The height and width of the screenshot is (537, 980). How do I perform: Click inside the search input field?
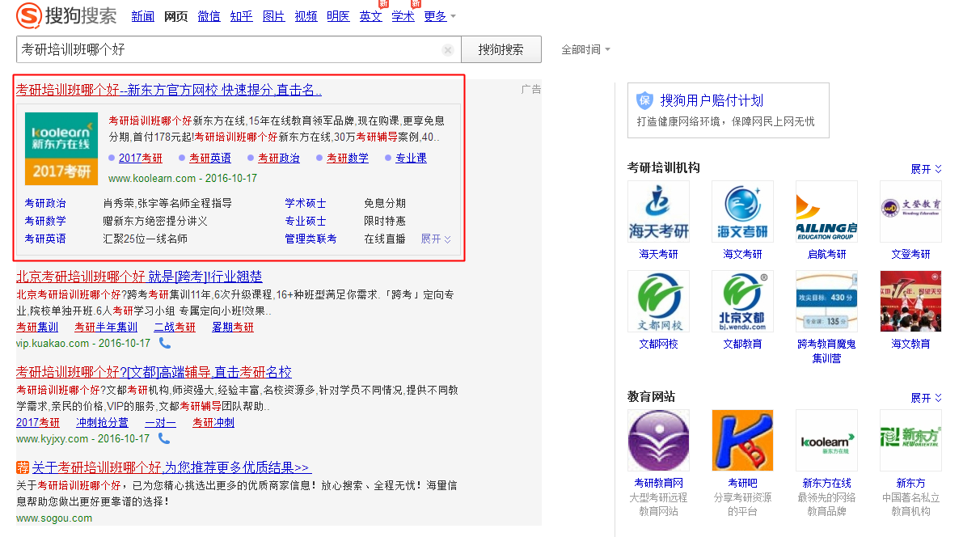tap(226, 49)
